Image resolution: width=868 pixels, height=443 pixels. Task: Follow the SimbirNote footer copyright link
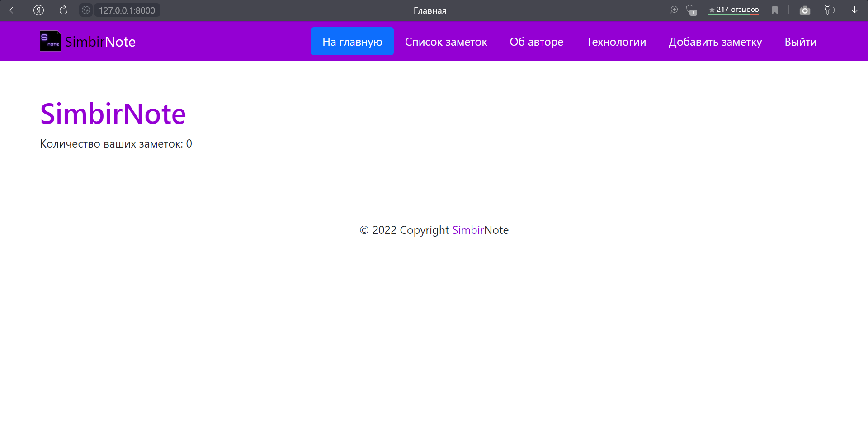pyautogui.click(x=468, y=230)
